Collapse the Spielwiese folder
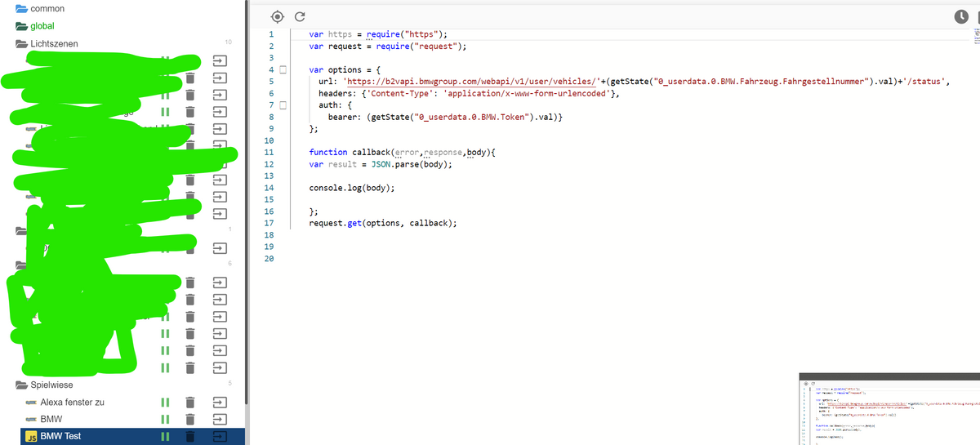This screenshot has width=980, height=445. coord(22,385)
